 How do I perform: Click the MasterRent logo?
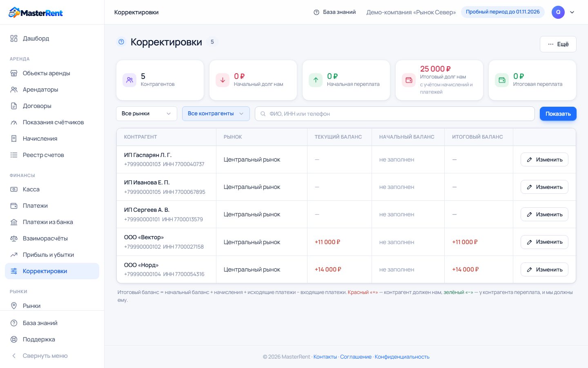coord(36,13)
